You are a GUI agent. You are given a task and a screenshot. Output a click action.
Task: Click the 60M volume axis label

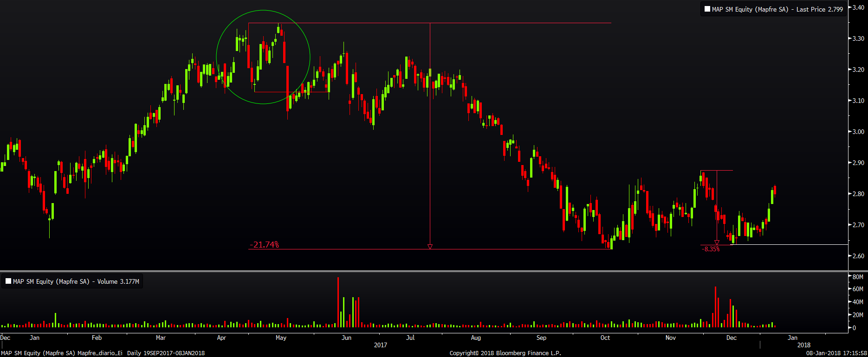(858, 289)
